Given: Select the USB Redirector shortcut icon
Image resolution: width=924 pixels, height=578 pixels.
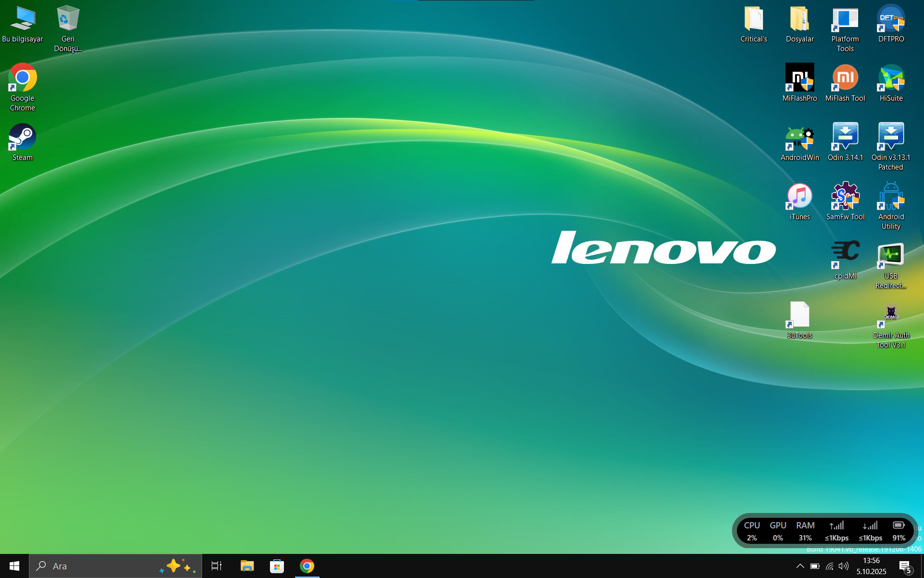Looking at the screenshot, I should click(x=891, y=266).
